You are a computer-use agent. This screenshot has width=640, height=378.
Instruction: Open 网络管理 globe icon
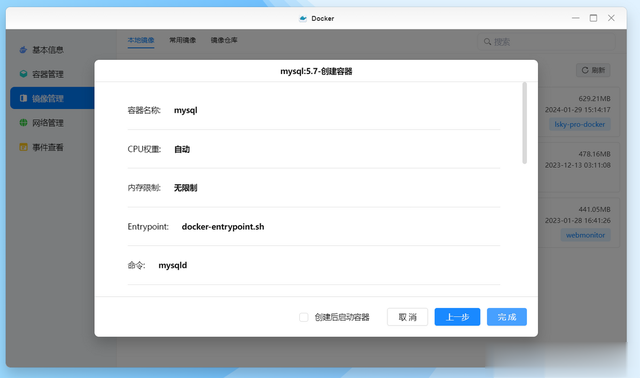23,122
